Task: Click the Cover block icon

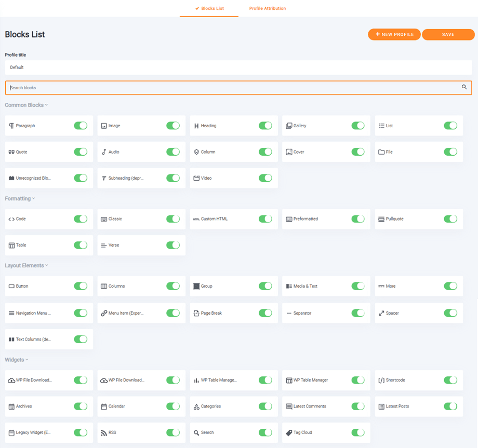Action: (289, 152)
